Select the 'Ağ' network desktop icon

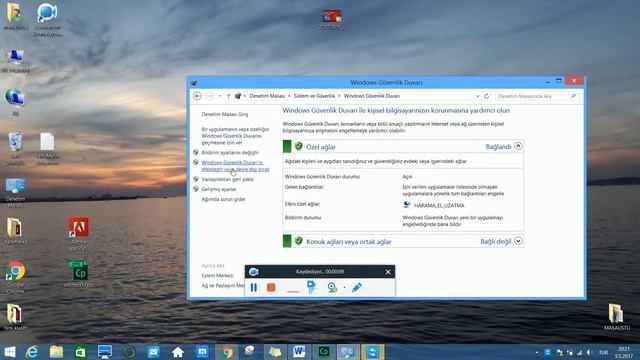coord(16,102)
